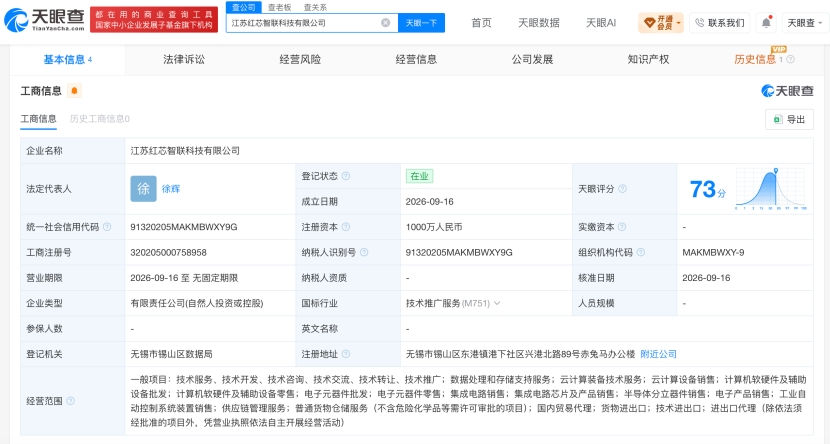This screenshot has height=444, width=830.
Task: Open 天眼数据 in top navigation
Action: click(538, 23)
